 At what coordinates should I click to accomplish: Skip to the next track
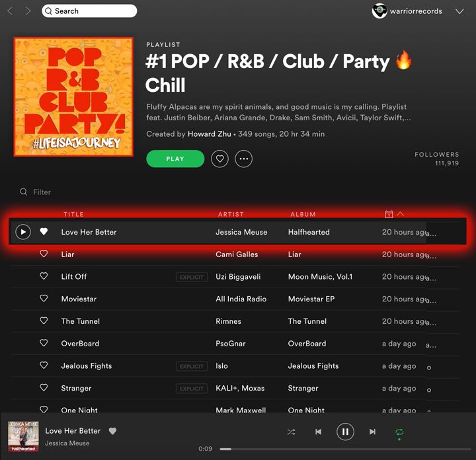(372, 432)
